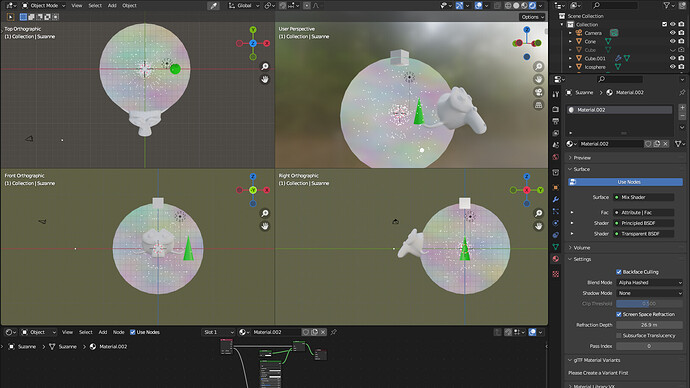Toggle Backface Culling checkbox
This screenshot has height=388, width=690.
(x=619, y=272)
